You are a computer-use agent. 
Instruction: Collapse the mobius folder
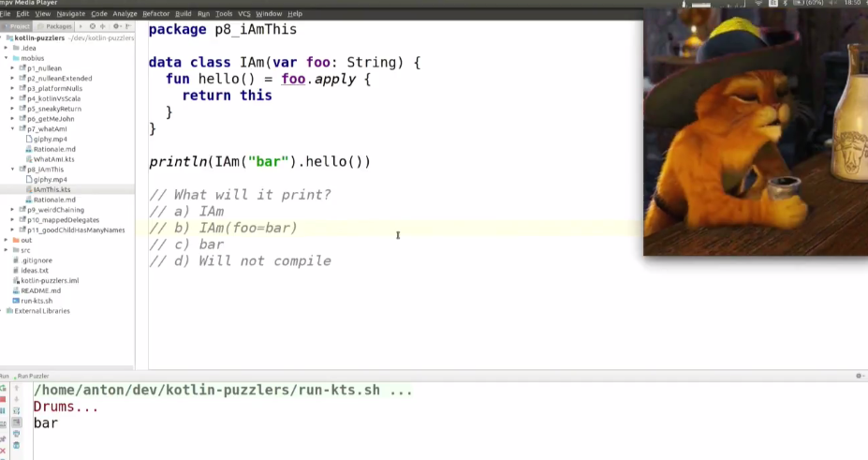tap(7, 58)
